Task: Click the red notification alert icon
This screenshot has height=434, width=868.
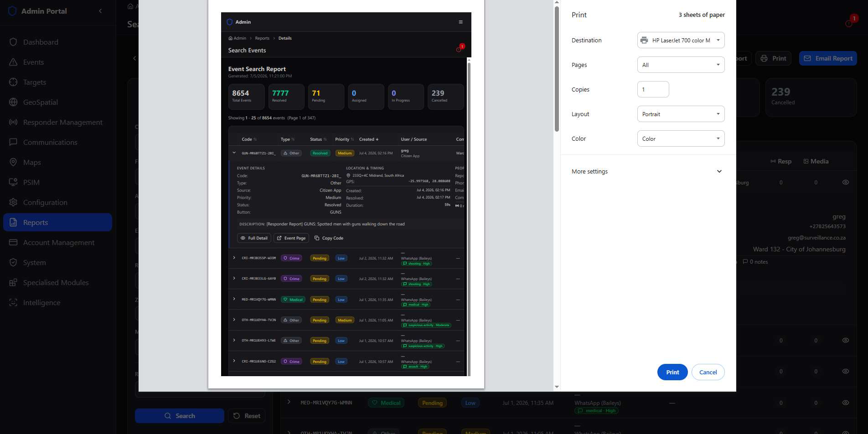Action: (x=849, y=23)
